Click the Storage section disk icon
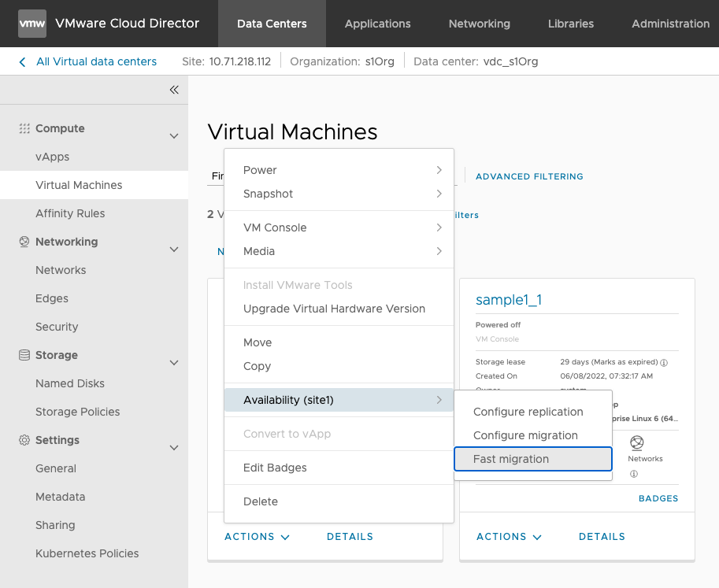 pos(24,355)
